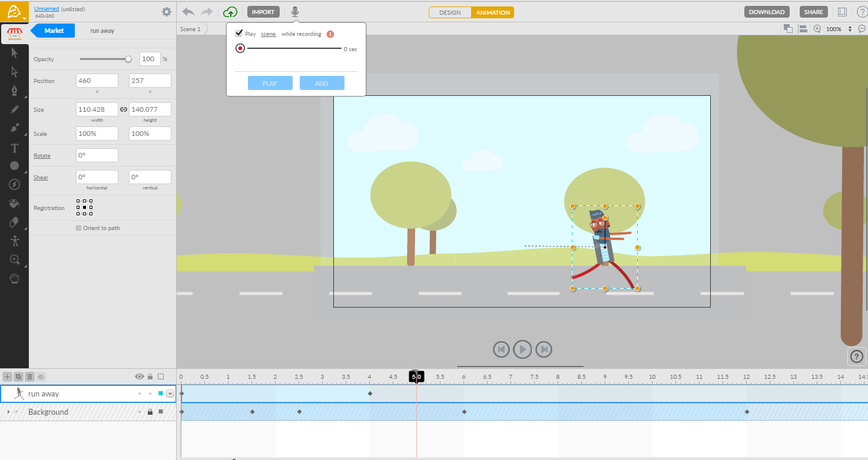Open run away layer options dropdown
Screen dimensions: 868x460
tap(171, 394)
